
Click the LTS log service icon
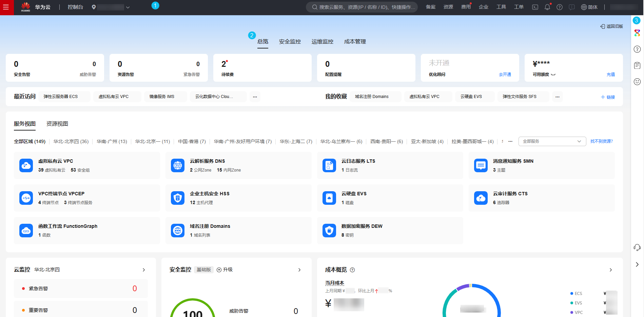point(329,165)
